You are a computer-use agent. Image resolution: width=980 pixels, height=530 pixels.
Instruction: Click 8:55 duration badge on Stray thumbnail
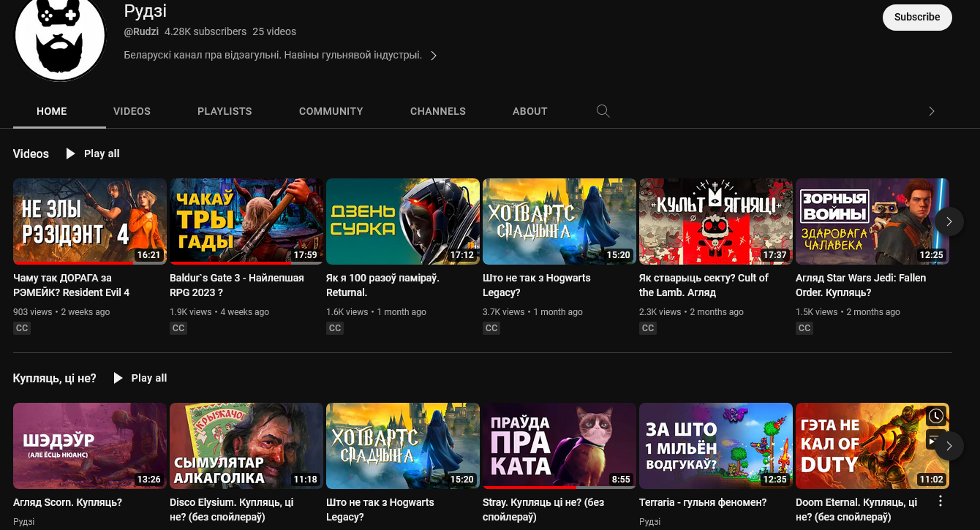[x=621, y=480]
